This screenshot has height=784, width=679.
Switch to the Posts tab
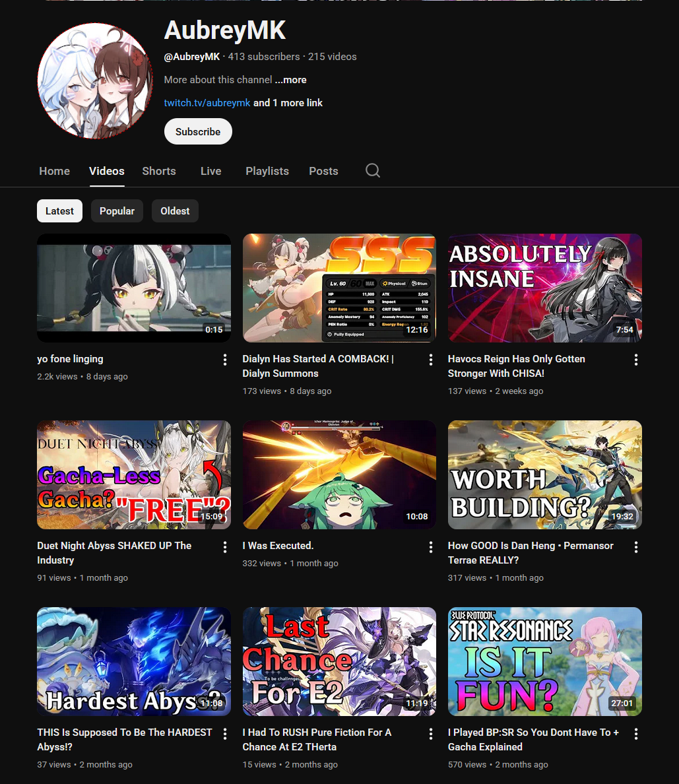click(x=323, y=171)
